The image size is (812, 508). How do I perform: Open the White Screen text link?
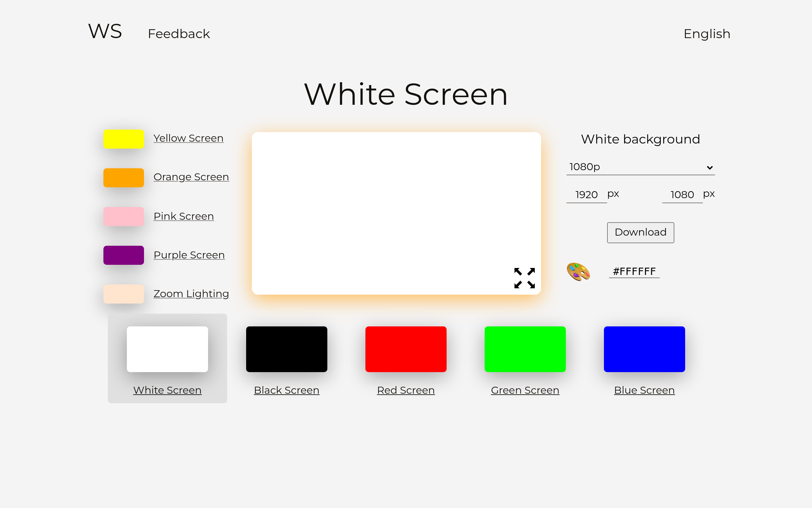(x=167, y=390)
